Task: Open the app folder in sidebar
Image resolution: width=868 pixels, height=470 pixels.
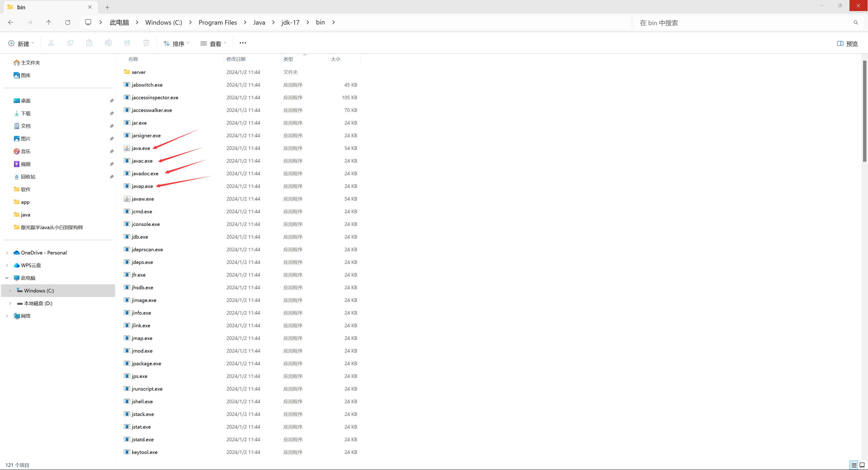Action: click(21, 202)
